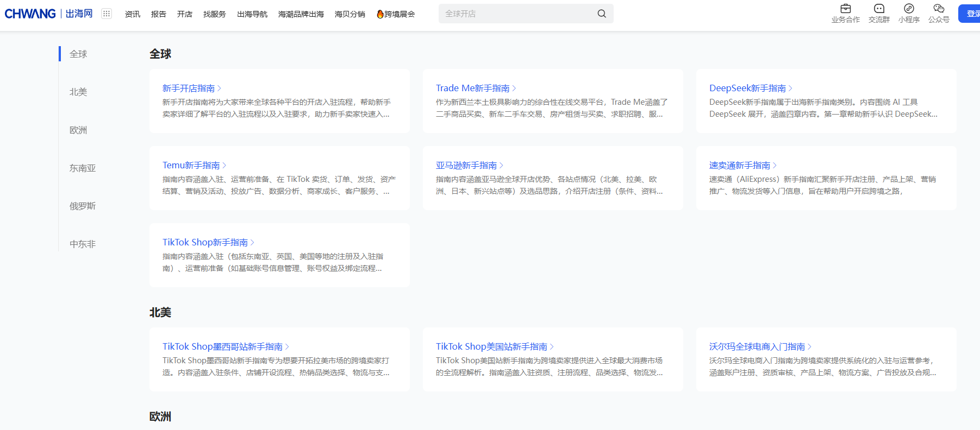Image resolution: width=980 pixels, height=430 pixels.
Task: Open 交流群 chat icon
Action: coord(878,9)
